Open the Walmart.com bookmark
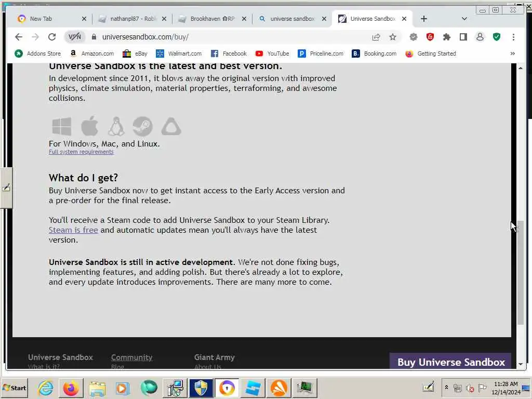 [x=179, y=54]
